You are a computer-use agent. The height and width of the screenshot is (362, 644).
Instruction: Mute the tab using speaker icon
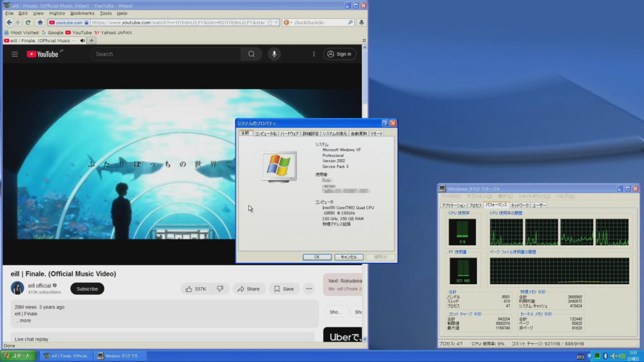click(82, 40)
